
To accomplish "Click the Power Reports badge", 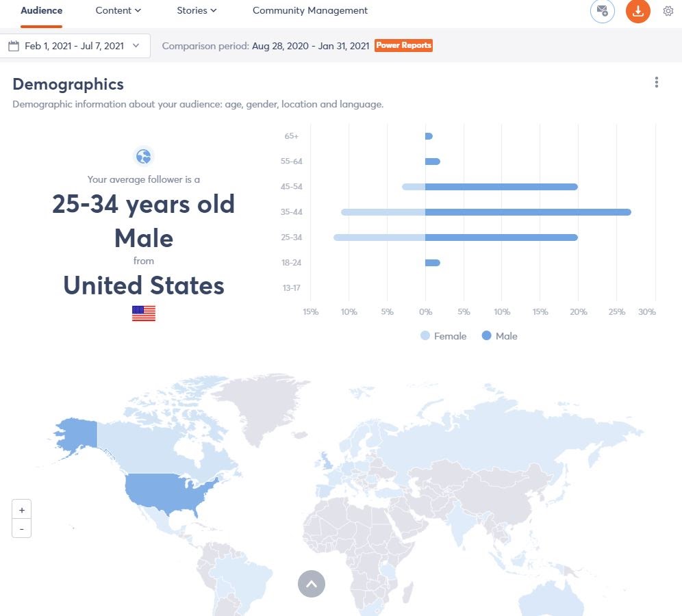I will pyautogui.click(x=403, y=45).
